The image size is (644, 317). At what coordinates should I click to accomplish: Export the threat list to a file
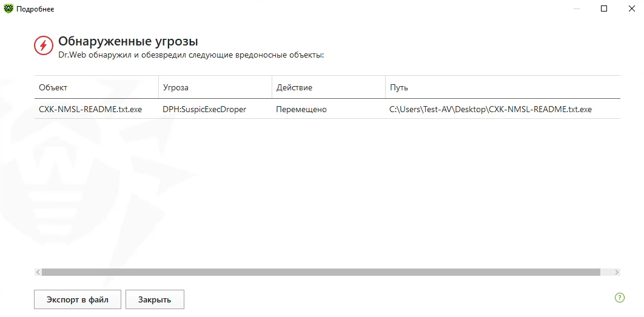point(78,300)
